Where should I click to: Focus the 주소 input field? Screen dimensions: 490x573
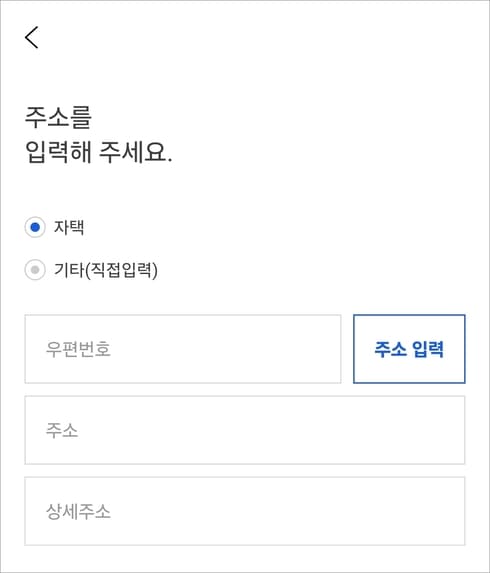[245, 430]
